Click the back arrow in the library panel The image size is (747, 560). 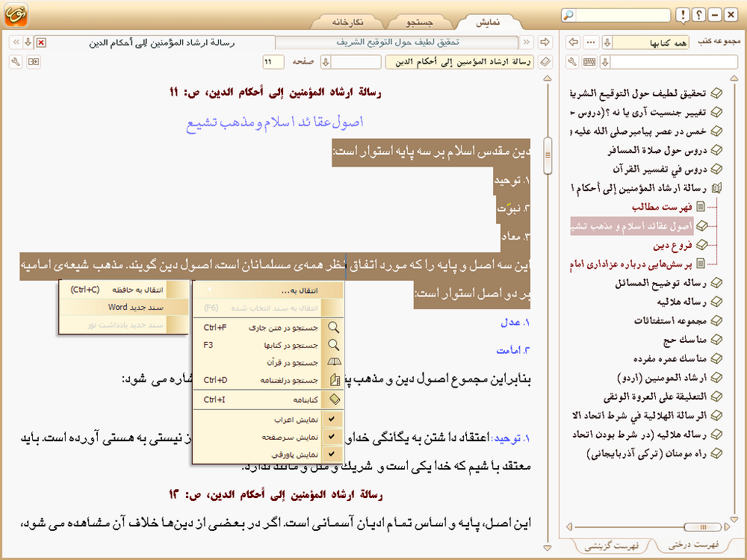coord(574,43)
